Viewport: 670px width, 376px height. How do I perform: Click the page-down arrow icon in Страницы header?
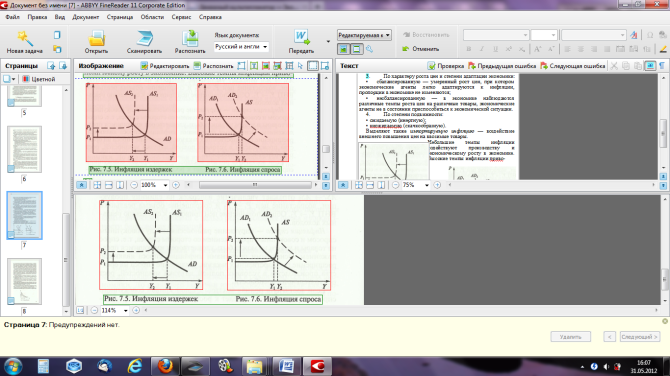click(63, 66)
